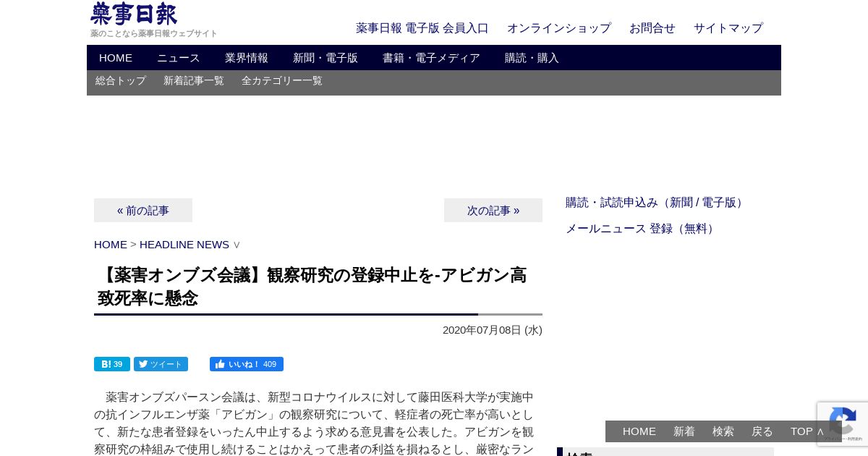This screenshot has height=456, width=868.
Task: Select 業界情報 menu item
Action: point(247,58)
